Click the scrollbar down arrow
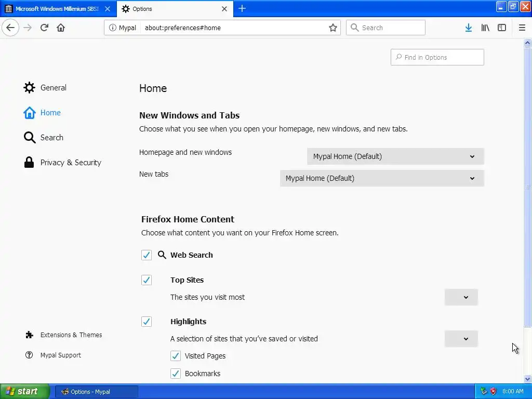This screenshot has height=399, width=532. pos(528,379)
